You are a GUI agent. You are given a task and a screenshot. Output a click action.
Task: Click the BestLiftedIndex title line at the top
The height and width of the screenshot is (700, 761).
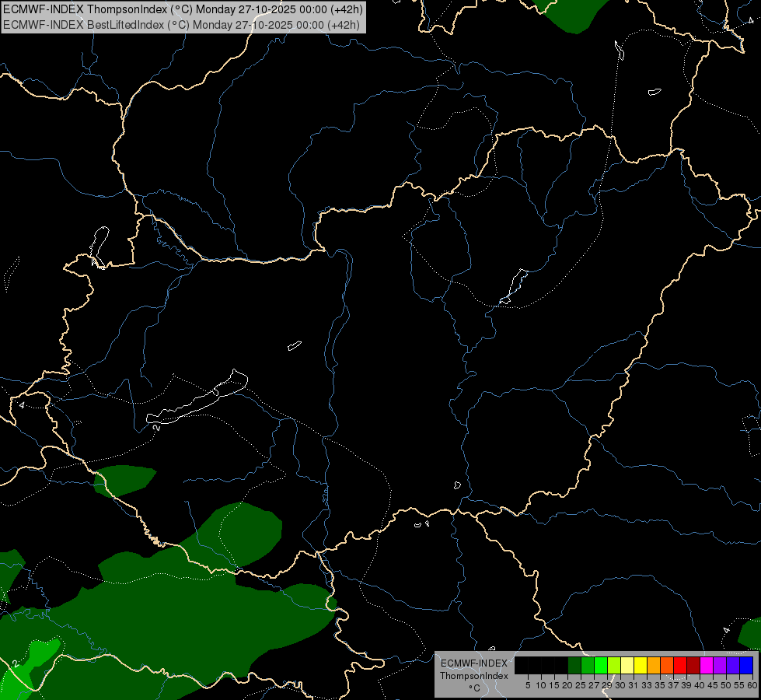point(182,25)
